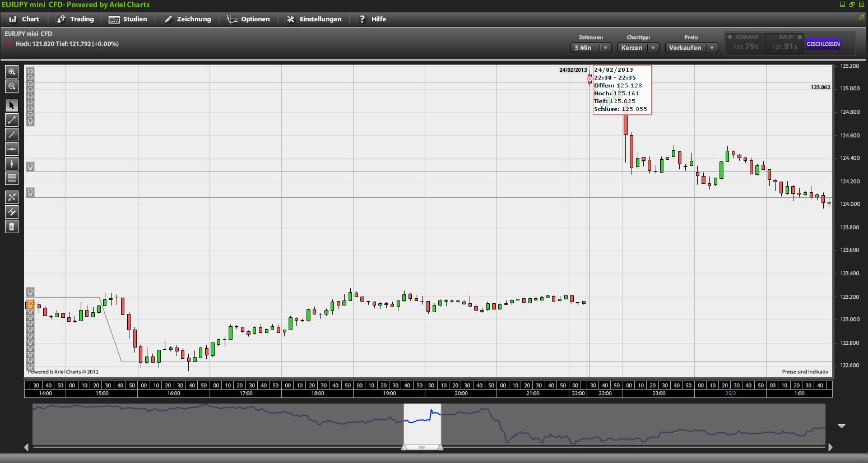Click the zoom out magnifier tool
This screenshot has width=868, height=463.
click(x=12, y=86)
